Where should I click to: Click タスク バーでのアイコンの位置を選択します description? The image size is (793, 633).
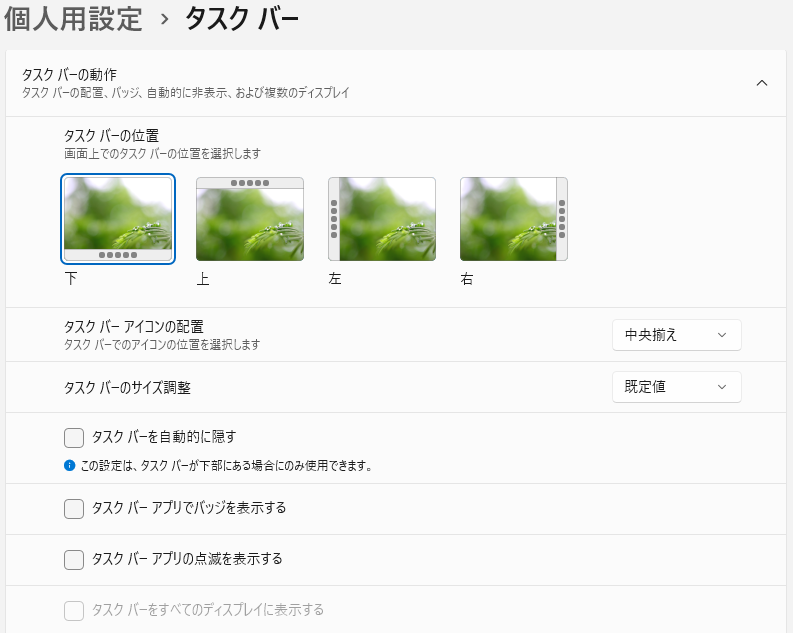[162, 345]
